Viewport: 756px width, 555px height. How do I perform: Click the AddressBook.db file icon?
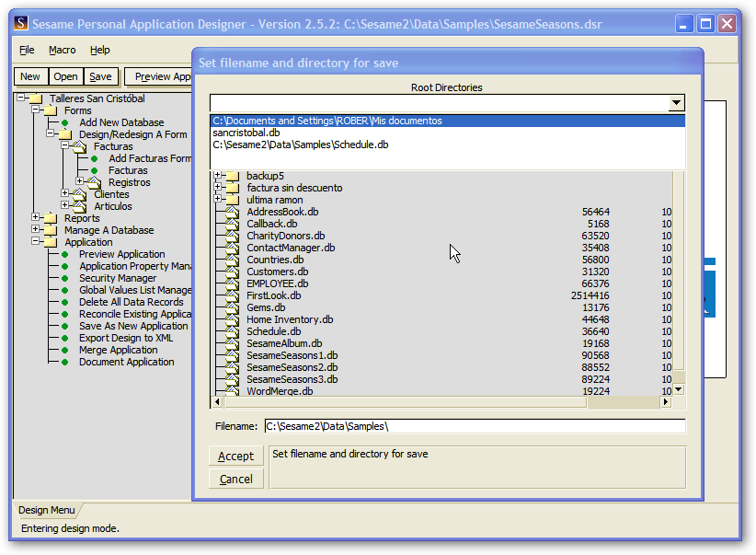pos(233,212)
